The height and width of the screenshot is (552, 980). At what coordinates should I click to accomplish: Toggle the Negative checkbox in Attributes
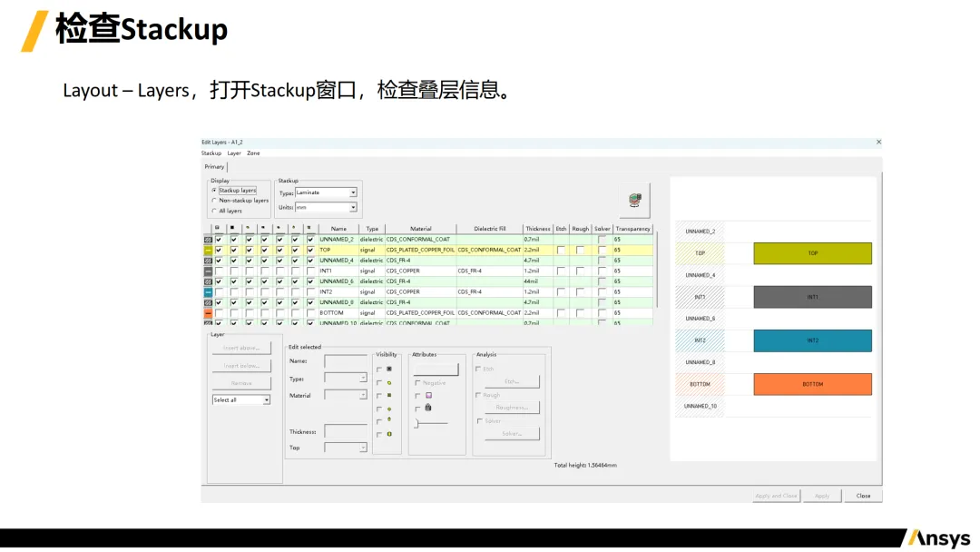(417, 382)
